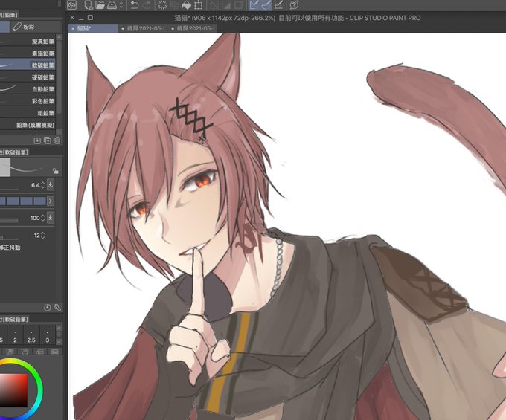This screenshot has width=506, height=420.
Task: Click the Scale/Rotate transform icon
Action: [199, 5]
